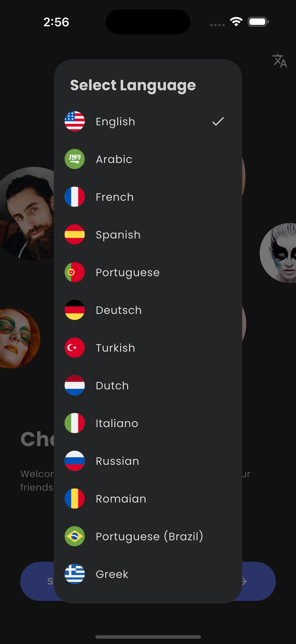Tap the Greek flag icon
This screenshot has height=644, width=296.
pos(75,574)
